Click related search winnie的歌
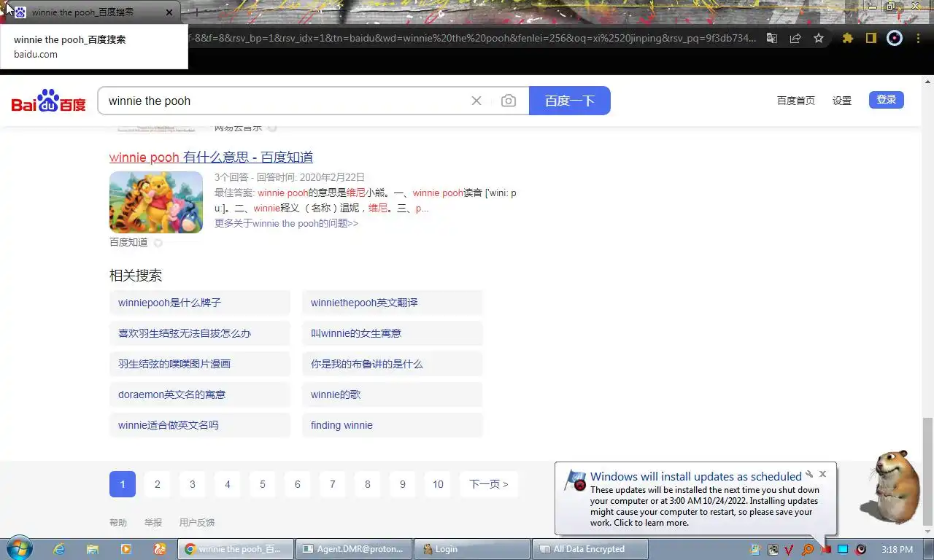 (x=393, y=394)
